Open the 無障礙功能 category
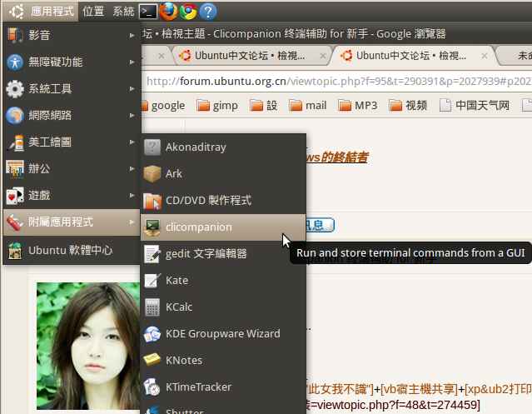532x414 pixels. coord(72,62)
